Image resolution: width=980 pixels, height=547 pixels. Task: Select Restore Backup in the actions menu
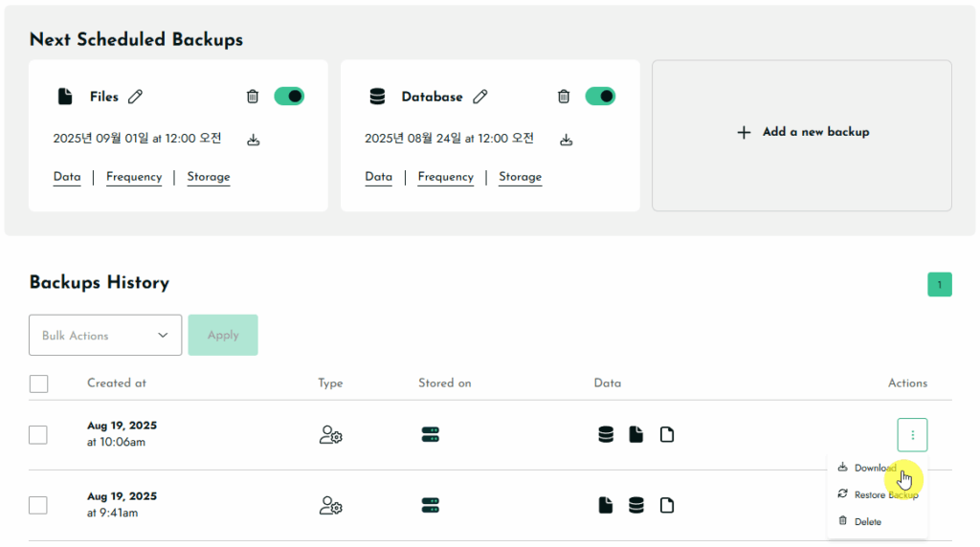pyautogui.click(x=884, y=494)
